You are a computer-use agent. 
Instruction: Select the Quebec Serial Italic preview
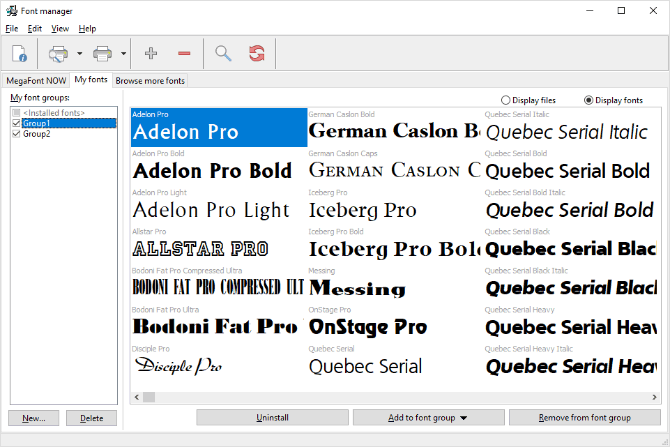click(571, 127)
